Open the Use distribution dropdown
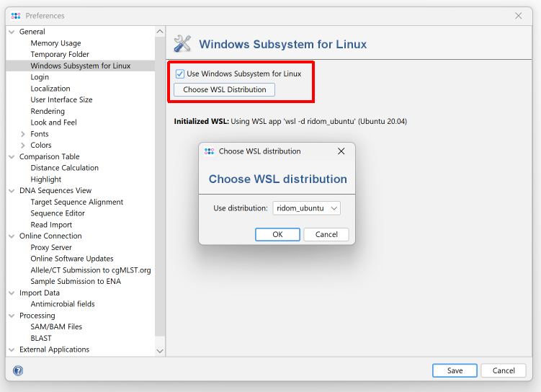541x392 pixels. point(306,208)
